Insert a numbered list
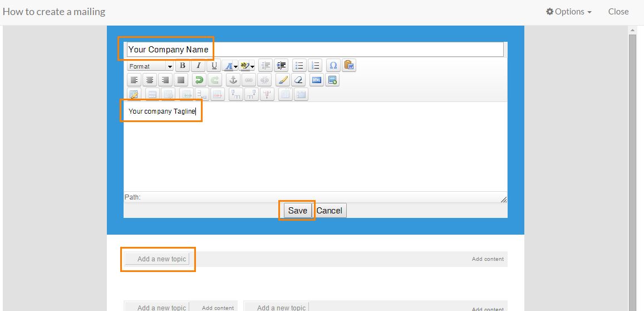The width and height of the screenshot is (644, 311). pos(316,66)
